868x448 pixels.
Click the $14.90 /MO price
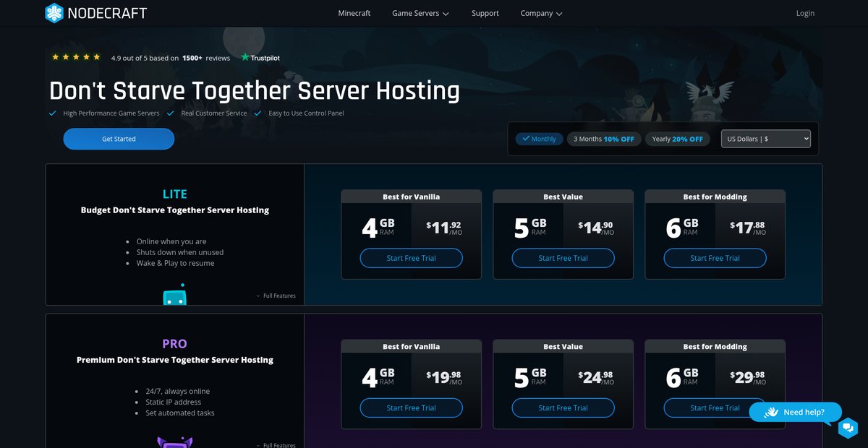(x=596, y=228)
